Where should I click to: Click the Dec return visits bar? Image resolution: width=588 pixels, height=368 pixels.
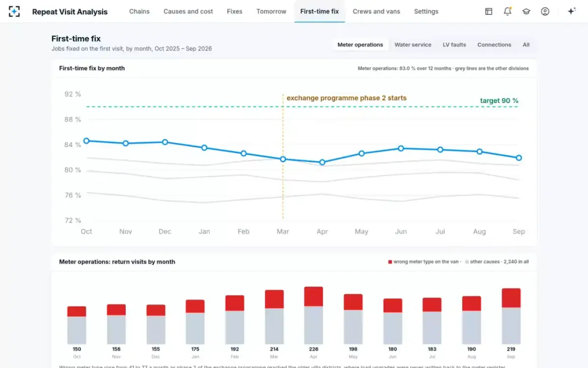[156, 324]
